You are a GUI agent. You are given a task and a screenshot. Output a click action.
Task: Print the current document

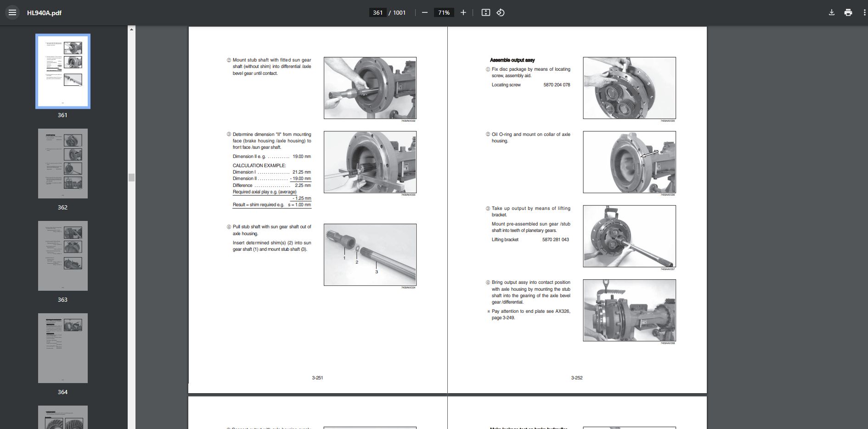coord(847,12)
